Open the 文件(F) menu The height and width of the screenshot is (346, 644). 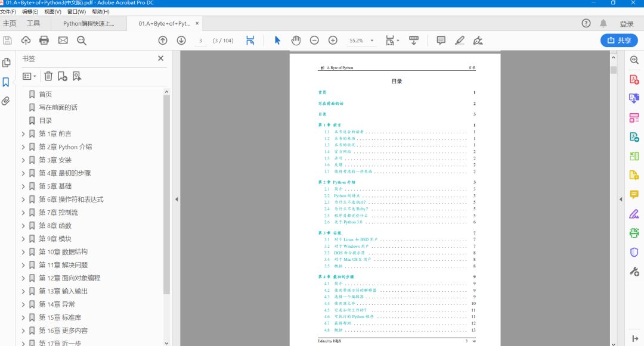(8, 11)
